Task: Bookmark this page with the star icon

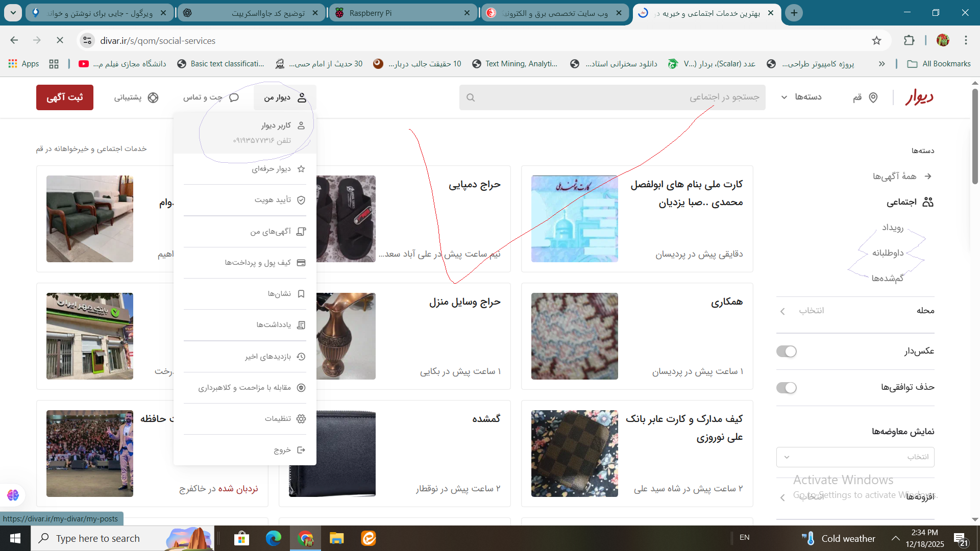Action: point(876,41)
